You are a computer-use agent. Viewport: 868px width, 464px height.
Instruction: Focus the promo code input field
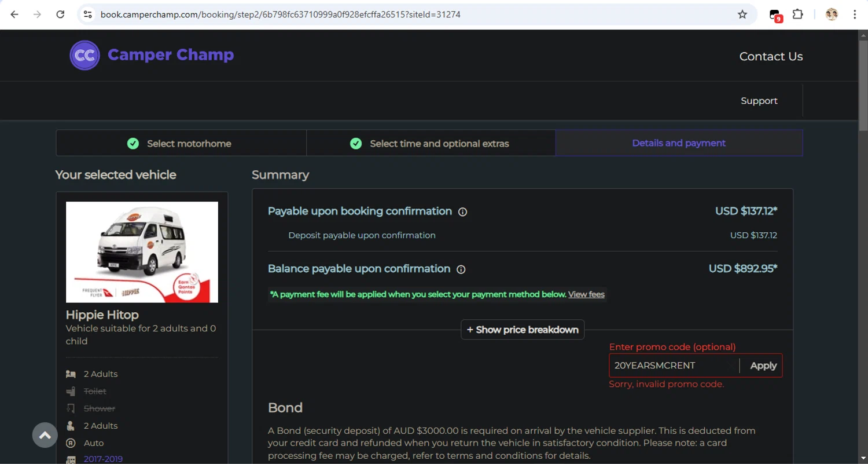pos(674,366)
